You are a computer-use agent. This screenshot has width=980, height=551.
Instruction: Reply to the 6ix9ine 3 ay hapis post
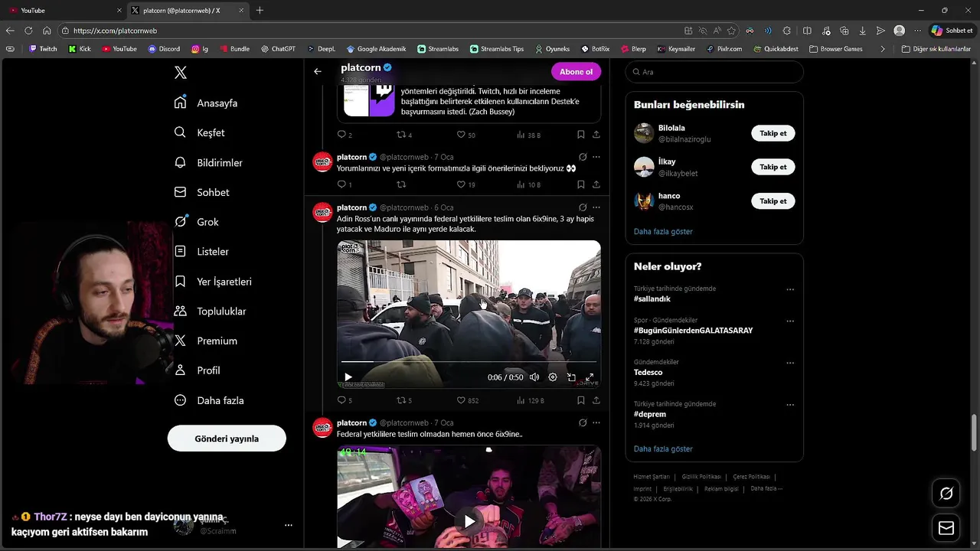tap(345, 400)
